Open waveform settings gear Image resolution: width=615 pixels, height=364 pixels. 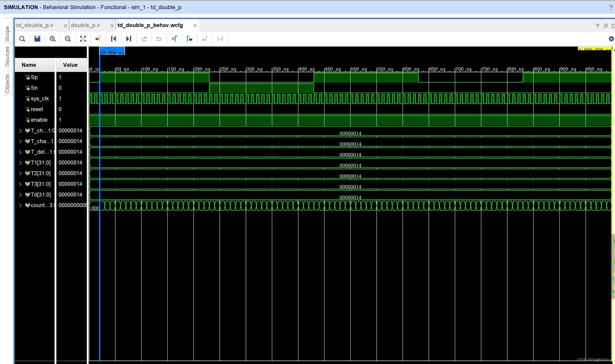[611, 39]
